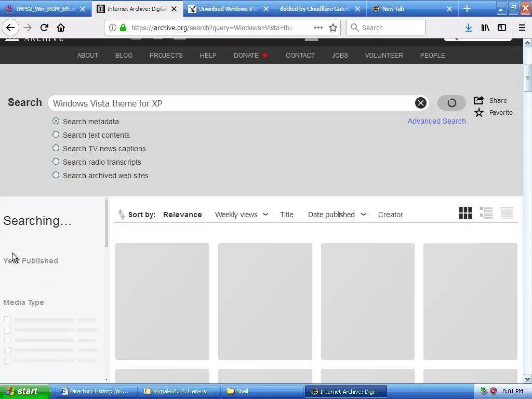Screen dimensions: 532x399
Task: Switch to THPS2_Win_ROM_EN tab
Action: pos(46,9)
